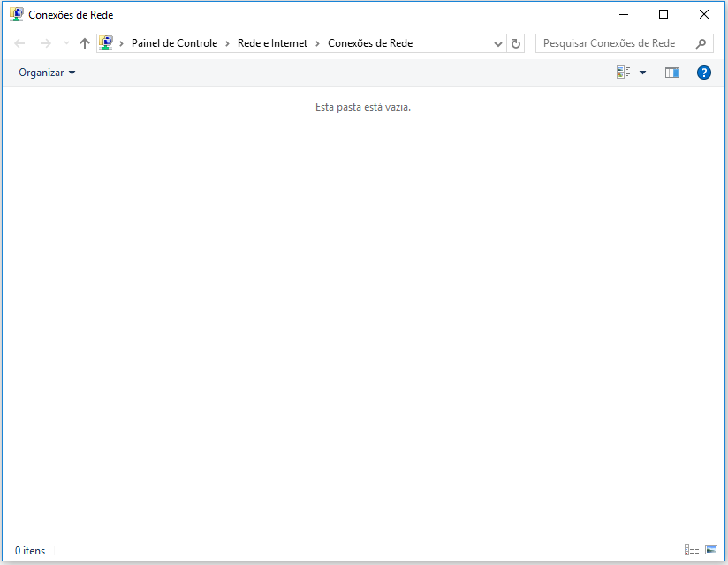This screenshot has height=565, width=728.
Task: Expand the chevron after Rede e Internet
Action: [317, 43]
